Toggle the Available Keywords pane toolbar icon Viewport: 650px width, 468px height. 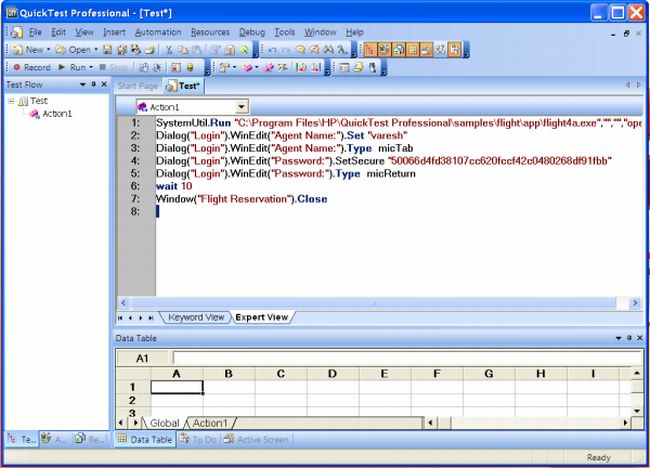384,50
